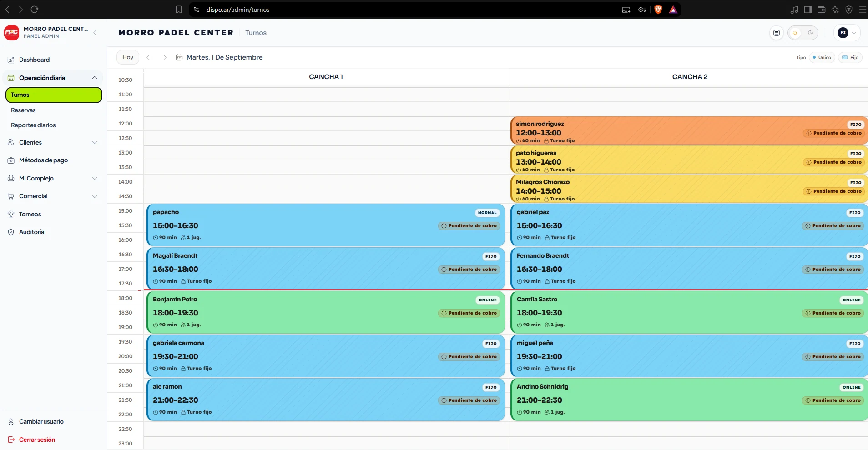Click the Hoy button
The height and width of the screenshot is (450, 868).
[128, 57]
